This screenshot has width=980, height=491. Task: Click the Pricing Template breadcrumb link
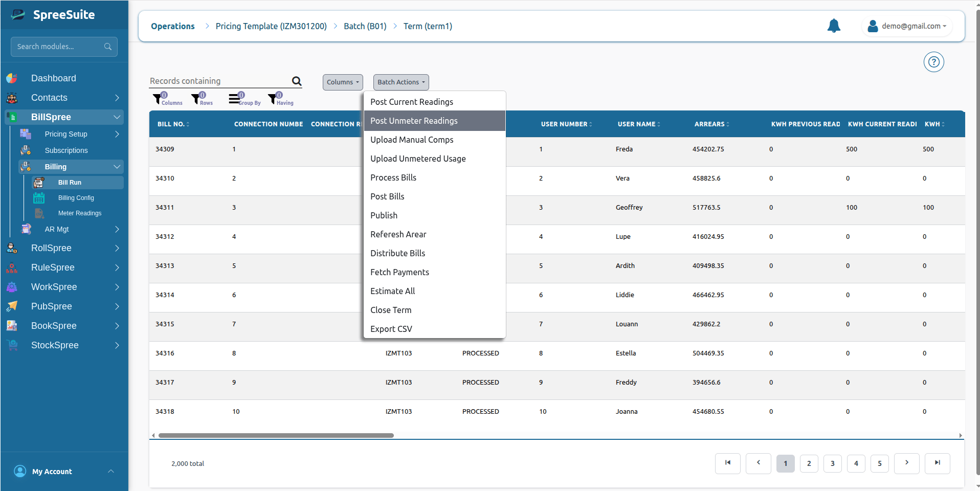[271, 26]
